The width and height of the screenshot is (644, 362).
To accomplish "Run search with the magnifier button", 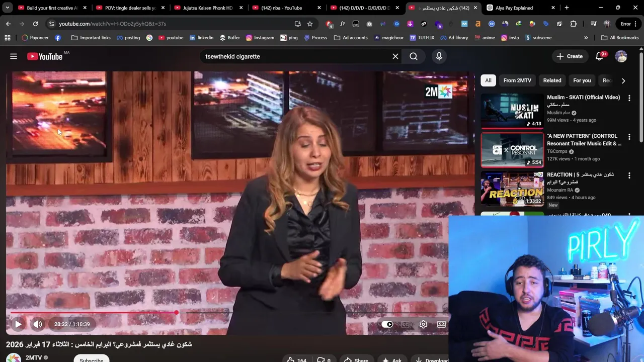I will pos(414,56).
